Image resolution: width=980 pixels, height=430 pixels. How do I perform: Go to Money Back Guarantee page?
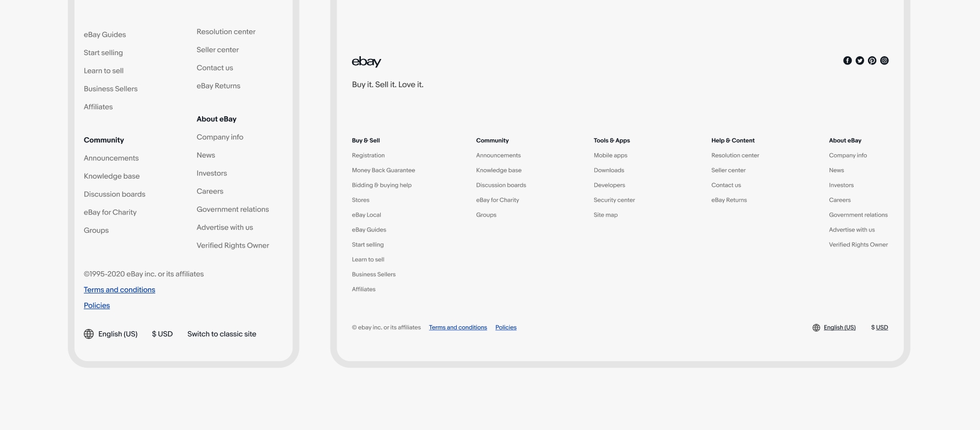(384, 170)
